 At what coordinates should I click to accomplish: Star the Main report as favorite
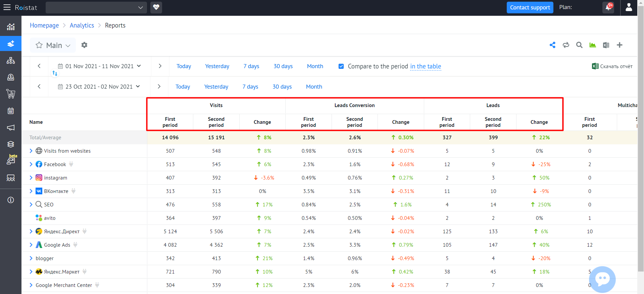[39, 45]
